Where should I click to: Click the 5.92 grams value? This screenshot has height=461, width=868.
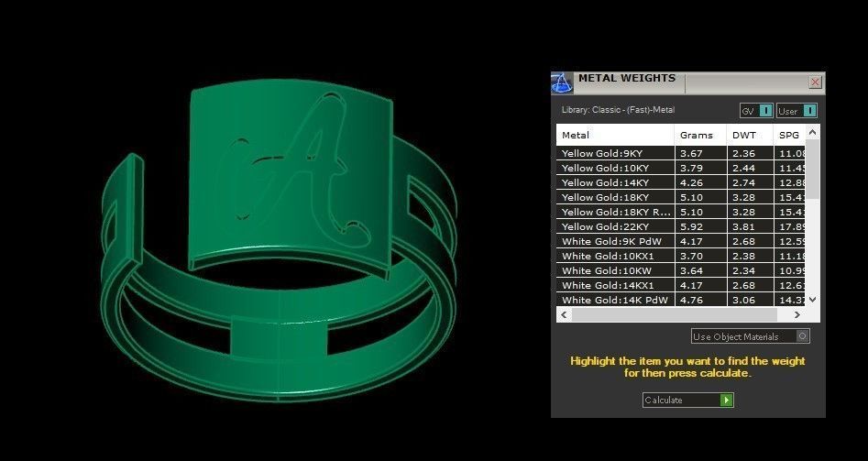pos(691,226)
